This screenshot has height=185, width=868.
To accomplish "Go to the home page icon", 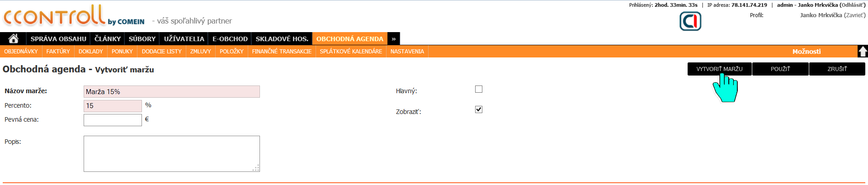I will click(x=14, y=39).
